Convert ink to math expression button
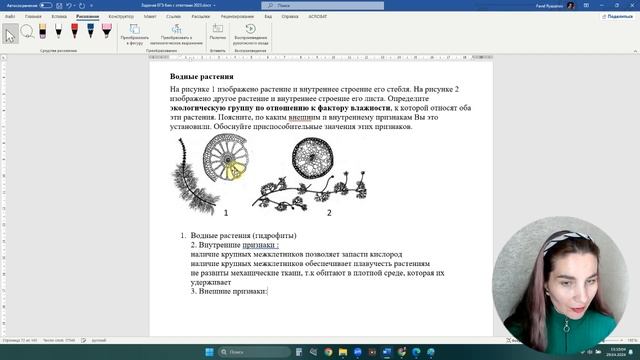The image size is (640, 360). coord(176,34)
